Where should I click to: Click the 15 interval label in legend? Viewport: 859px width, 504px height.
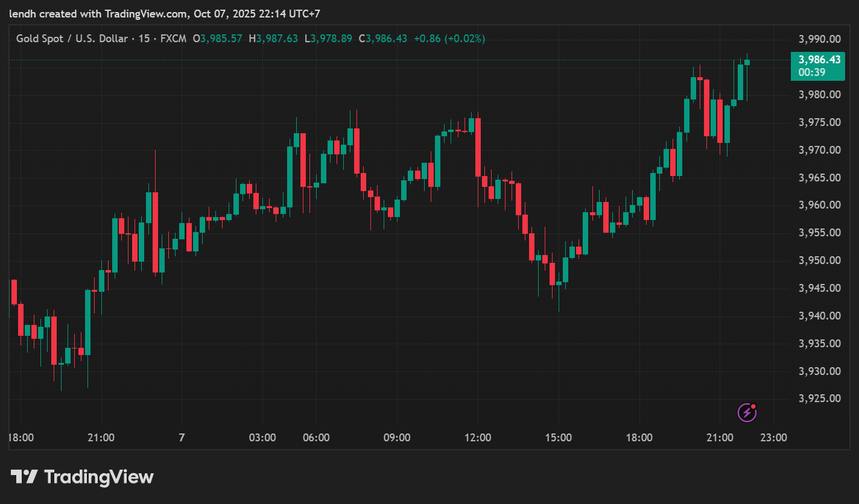pyautogui.click(x=144, y=39)
